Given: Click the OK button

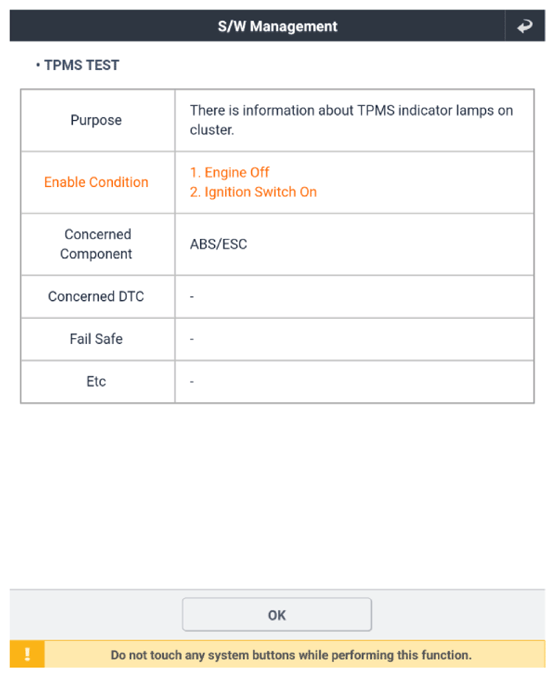Looking at the screenshot, I should tap(277, 614).
